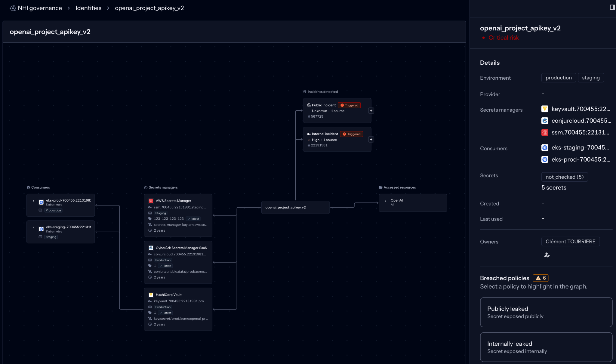Click Incidents detected icon
This screenshot has width=616, height=364.
(x=305, y=92)
